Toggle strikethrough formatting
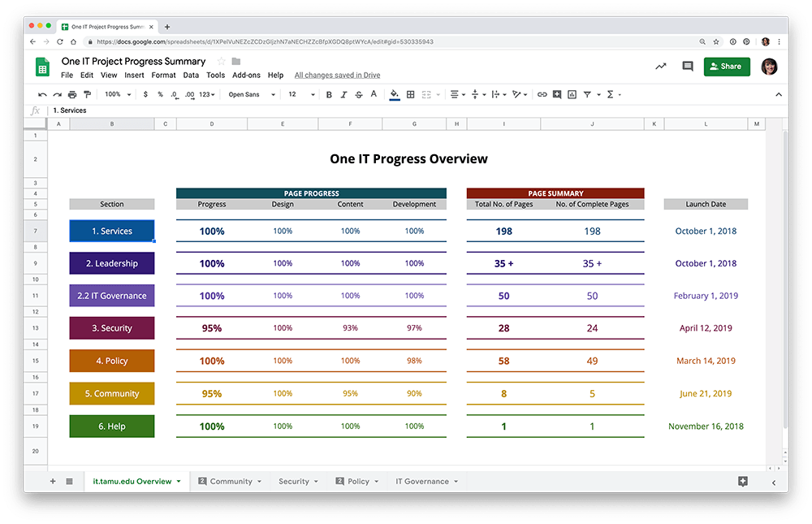Image resolution: width=812 pixels, height=524 pixels. tap(359, 94)
